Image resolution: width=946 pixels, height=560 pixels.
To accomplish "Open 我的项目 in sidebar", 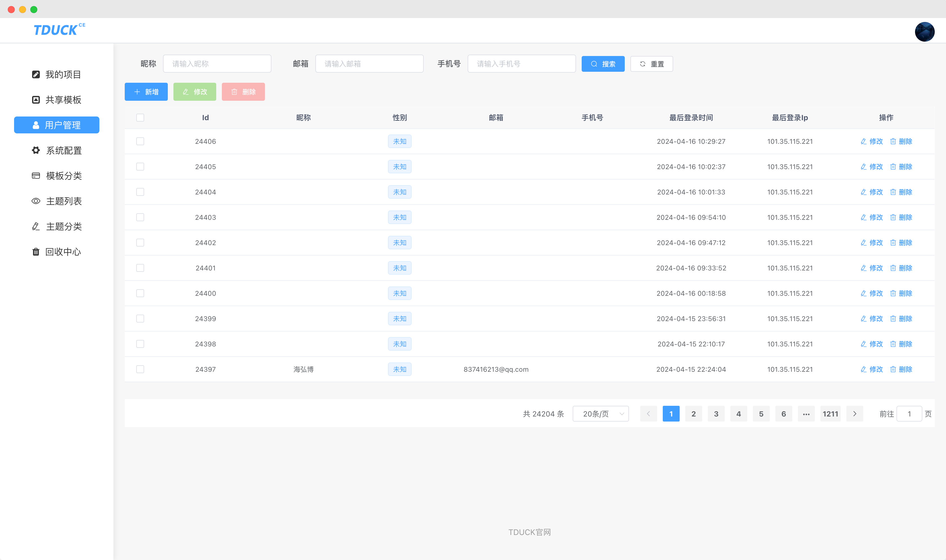I will coord(57,74).
